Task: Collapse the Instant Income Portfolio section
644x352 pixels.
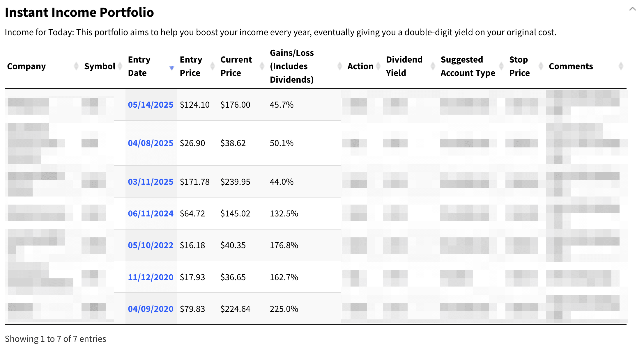Action: click(x=632, y=9)
